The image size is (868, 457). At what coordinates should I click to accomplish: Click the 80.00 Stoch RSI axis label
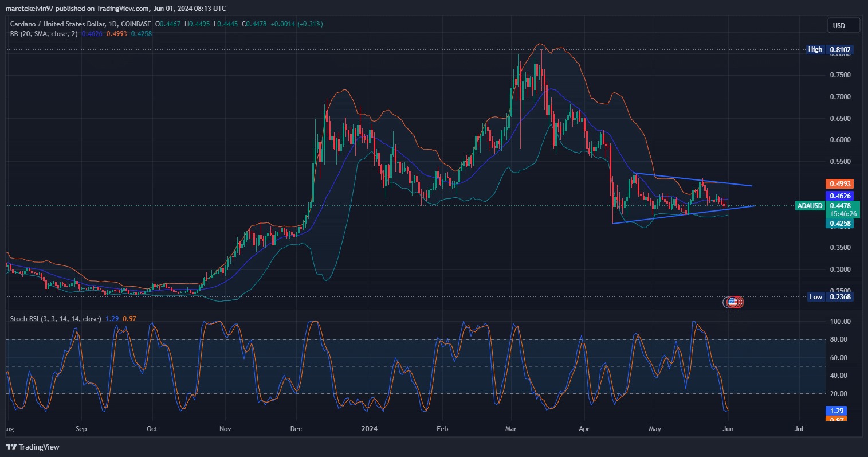click(x=838, y=339)
